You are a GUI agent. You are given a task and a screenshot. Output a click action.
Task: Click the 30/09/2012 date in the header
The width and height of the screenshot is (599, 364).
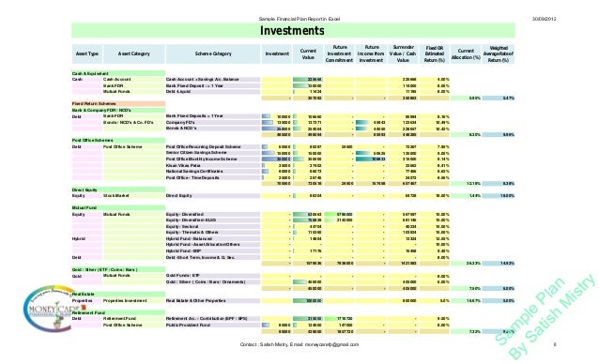tap(545, 19)
